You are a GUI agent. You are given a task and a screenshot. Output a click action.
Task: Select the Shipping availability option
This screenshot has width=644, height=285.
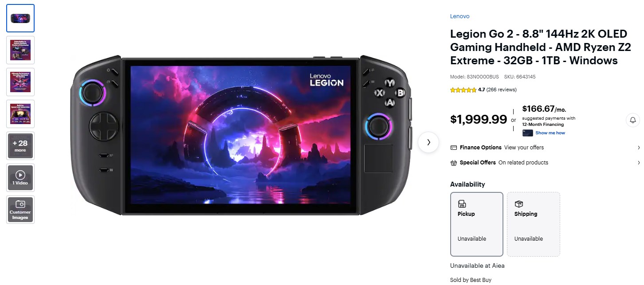[x=534, y=224]
